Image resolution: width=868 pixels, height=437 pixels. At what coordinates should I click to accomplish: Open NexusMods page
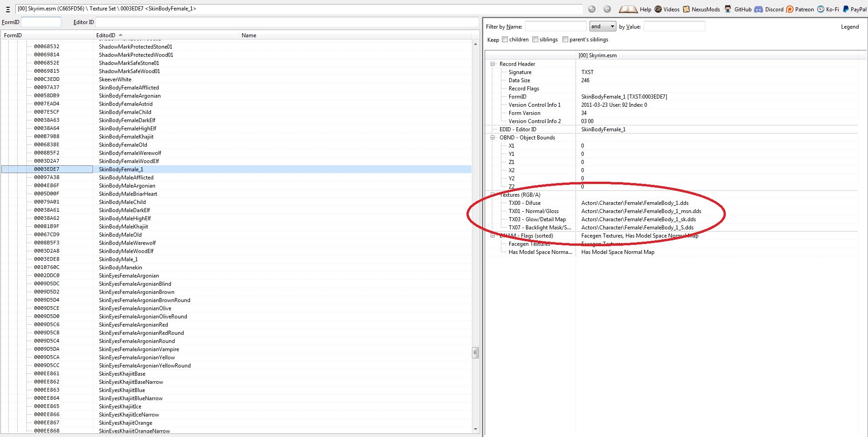point(701,9)
